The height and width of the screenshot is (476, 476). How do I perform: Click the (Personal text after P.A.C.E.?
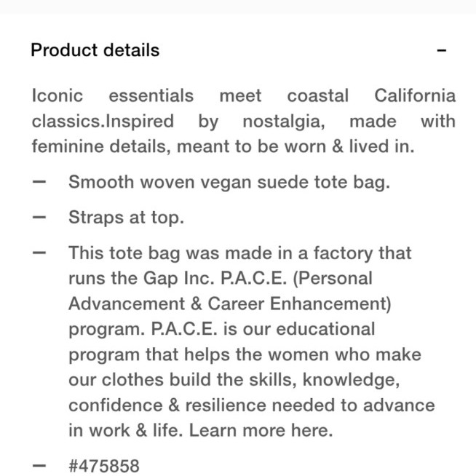coord(333,278)
